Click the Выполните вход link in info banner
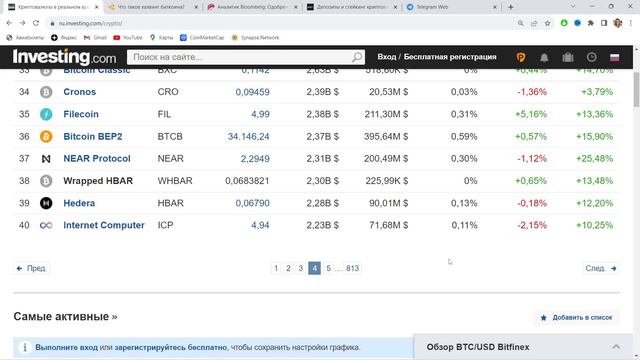640x360 pixels. click(67, 347)
